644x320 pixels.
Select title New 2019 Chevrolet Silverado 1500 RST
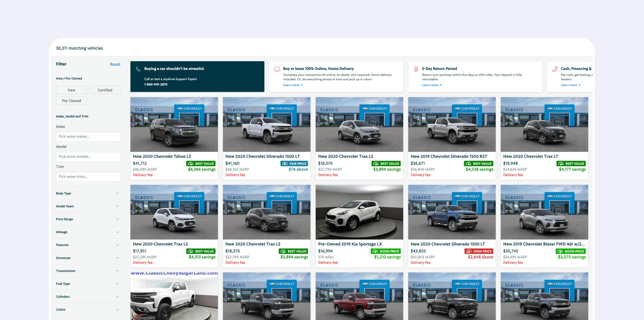point(449,156)
